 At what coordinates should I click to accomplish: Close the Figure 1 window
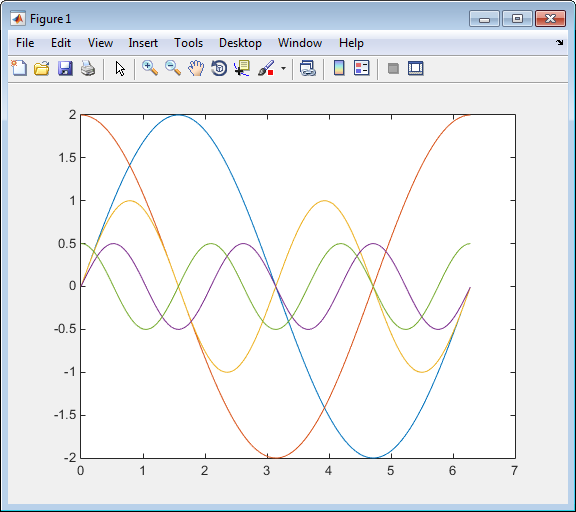point(550,19)
